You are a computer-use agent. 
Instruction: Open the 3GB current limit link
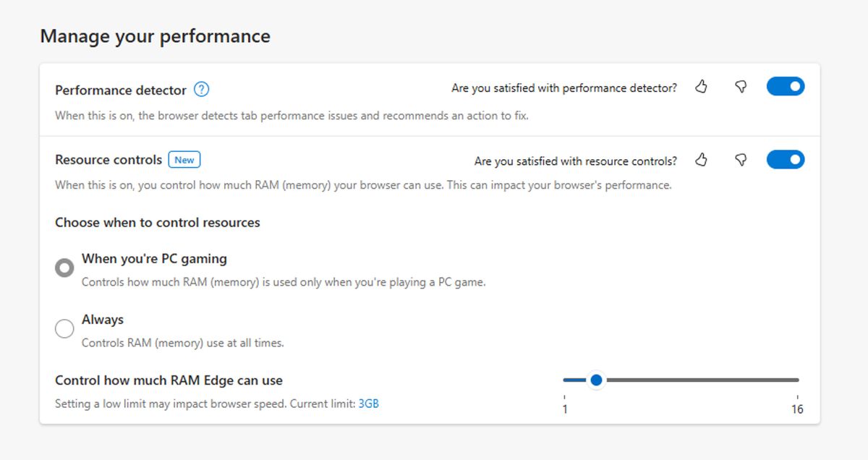click(x=367, y=404)
